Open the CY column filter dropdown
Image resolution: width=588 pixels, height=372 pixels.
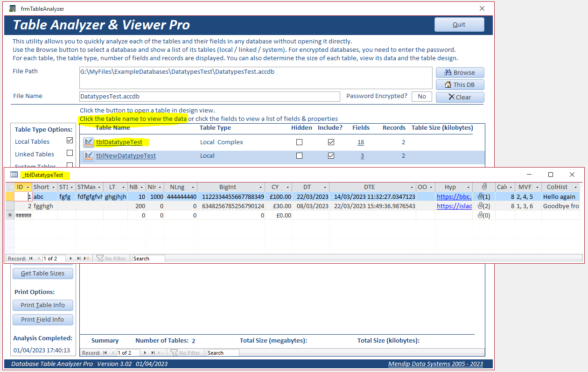tap(288, 187)
